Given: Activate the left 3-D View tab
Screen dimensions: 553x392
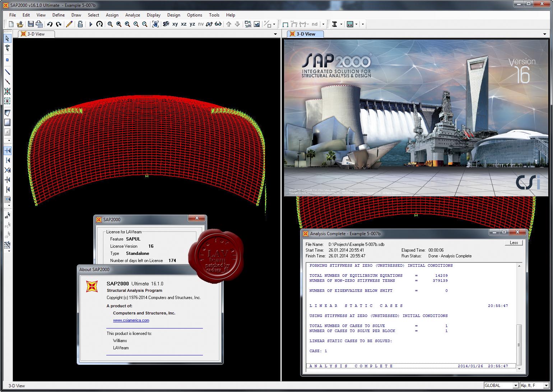Looking at the screenshot, I should [36, 34].
